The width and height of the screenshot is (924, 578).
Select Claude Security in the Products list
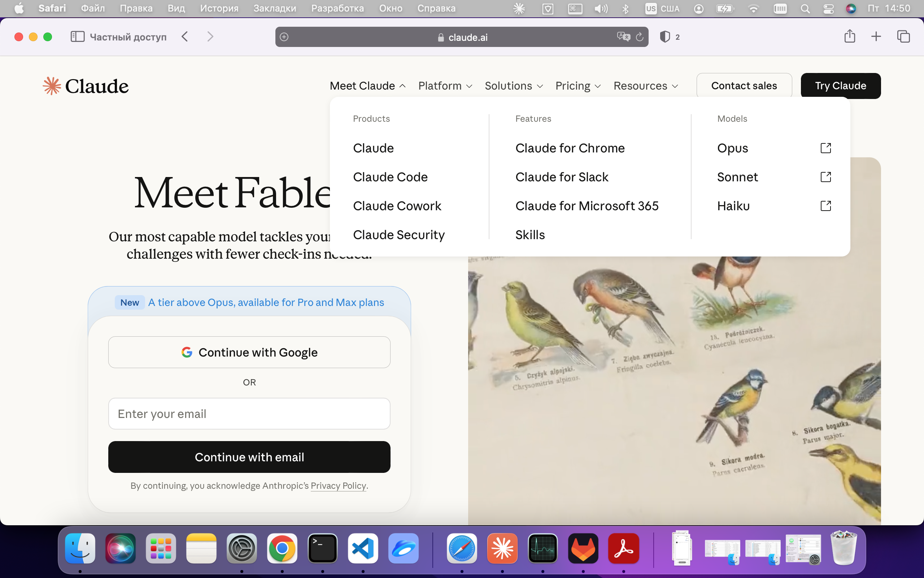click(399, 235)
